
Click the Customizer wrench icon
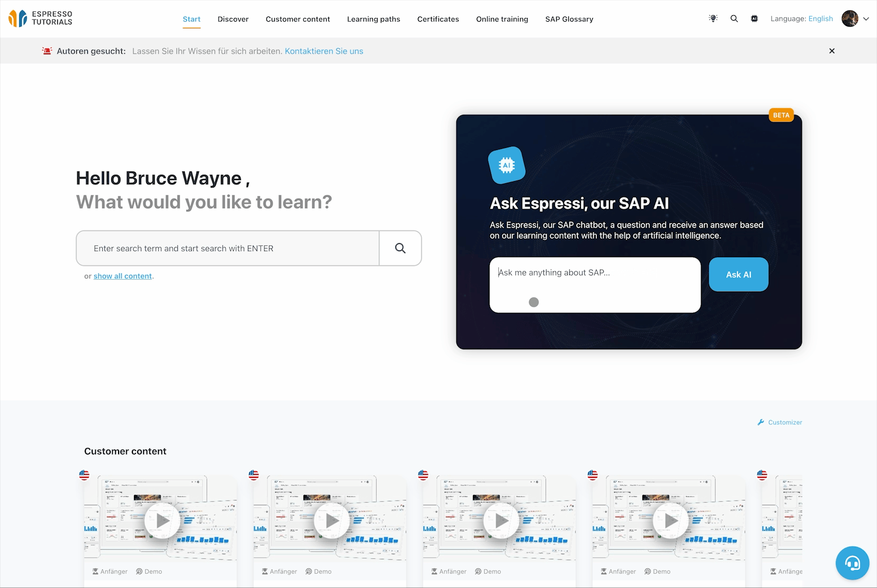click(761, 422)
